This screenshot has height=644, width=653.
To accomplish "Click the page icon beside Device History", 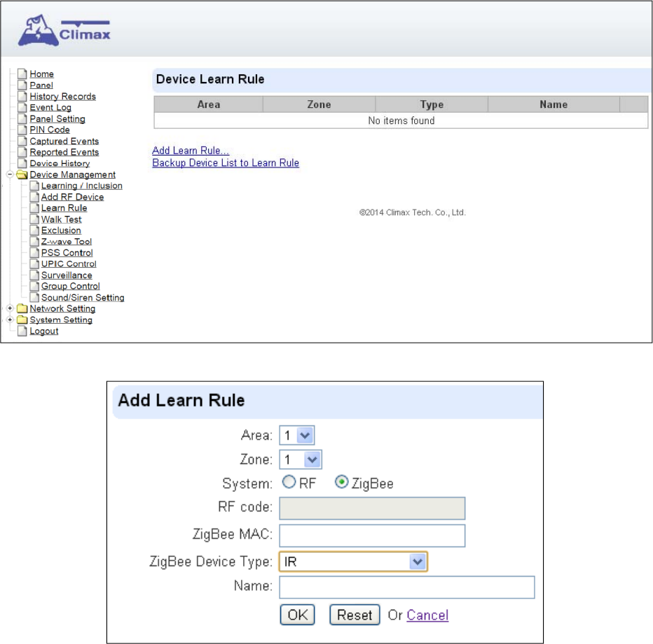I will pyautogui.click(x=22, y=163).
